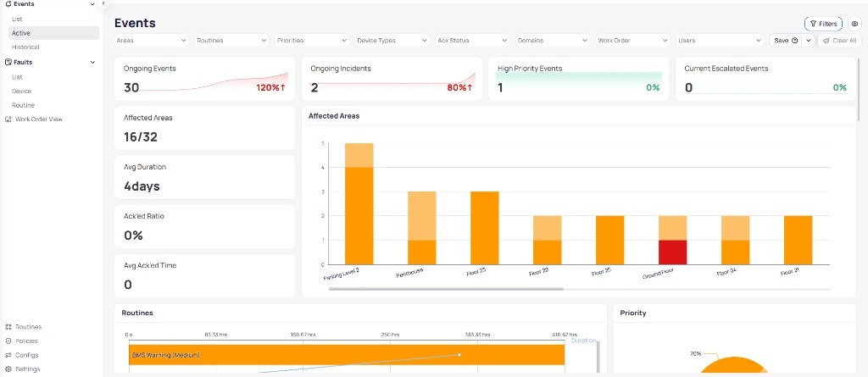The width and height of the screenshot is (868, 377).
Task: Click the orange Priority pie slice
Action: coord(733,367)
